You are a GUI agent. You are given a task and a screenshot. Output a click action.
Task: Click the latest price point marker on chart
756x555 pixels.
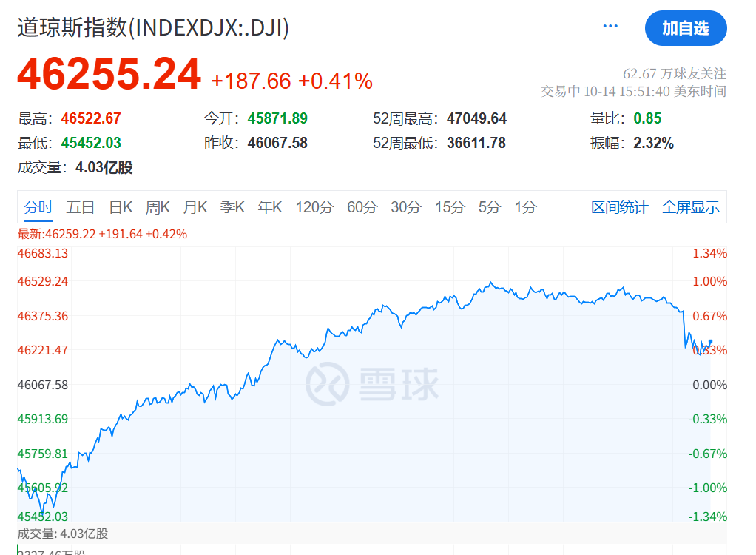[x=710, y=341]
